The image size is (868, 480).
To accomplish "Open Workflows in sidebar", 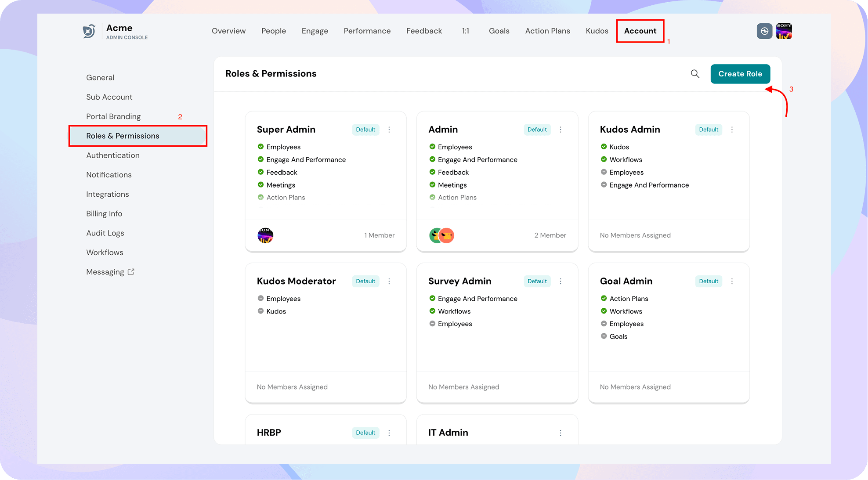I will click(x=105, y=253).
